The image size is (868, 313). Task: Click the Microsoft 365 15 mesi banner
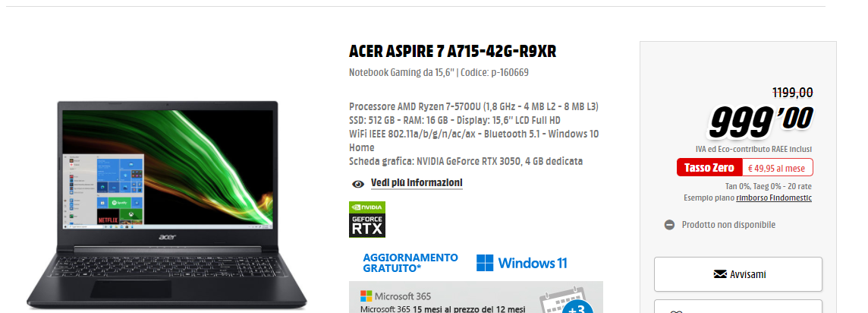click(x=476, y=298)
